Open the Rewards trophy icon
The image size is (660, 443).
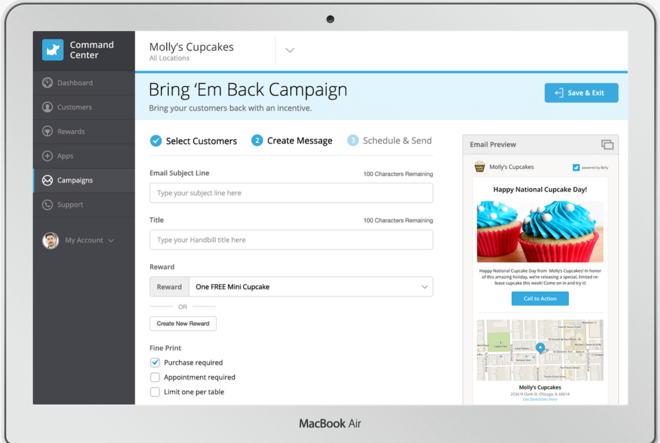click(48, 131)
